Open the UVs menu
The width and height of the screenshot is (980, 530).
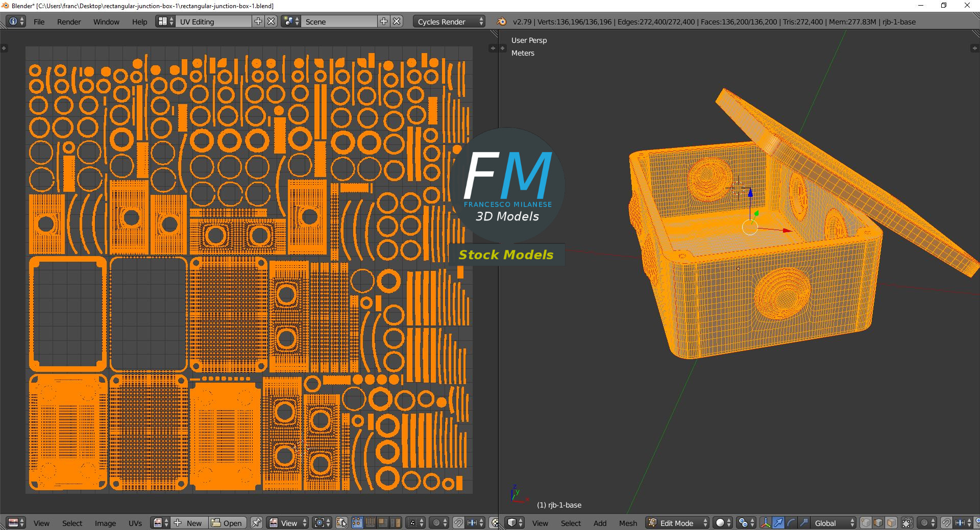[135, 523]
